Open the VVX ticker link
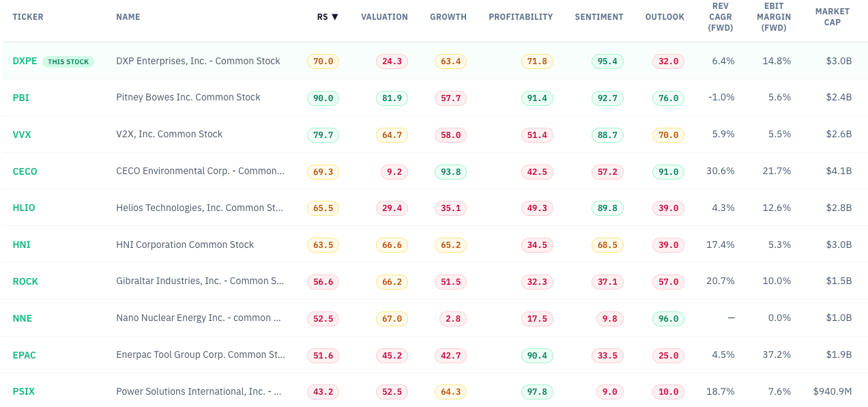 pos(22,135)
